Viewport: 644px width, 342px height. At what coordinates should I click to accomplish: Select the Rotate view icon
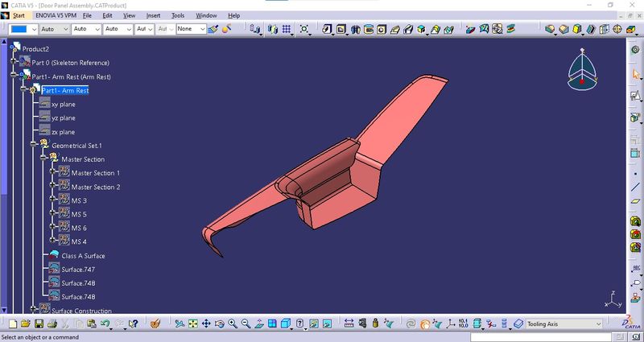[x=219, y=324]
